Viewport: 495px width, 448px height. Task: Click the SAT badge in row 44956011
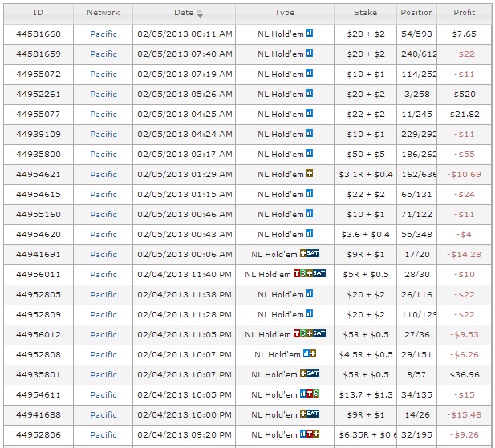point(319,273)
